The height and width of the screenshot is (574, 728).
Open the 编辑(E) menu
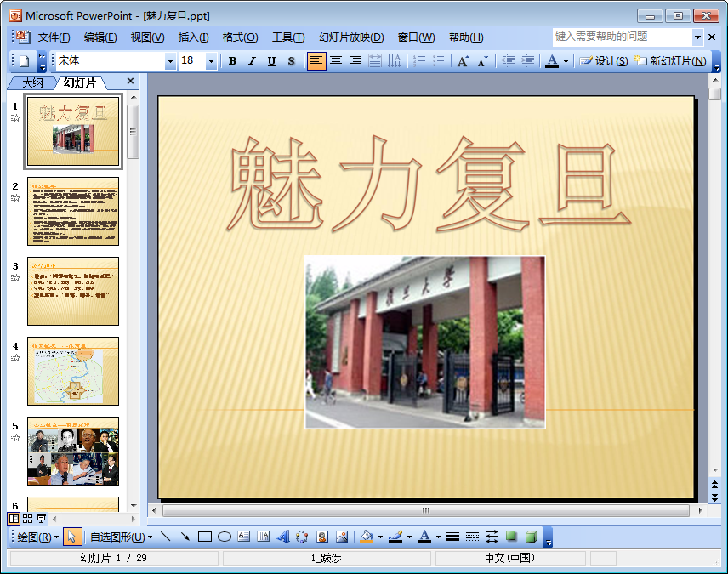point(100,37)
